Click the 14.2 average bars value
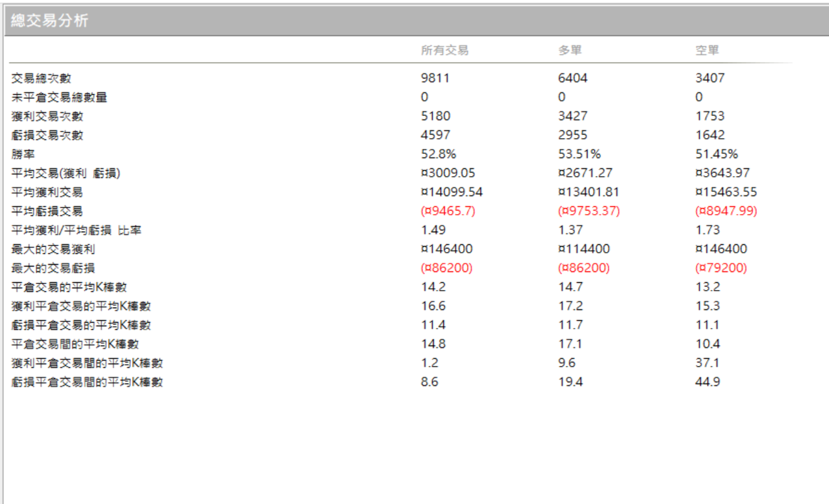Viewport: 829px width, 504px height. [x=433, y=287]
